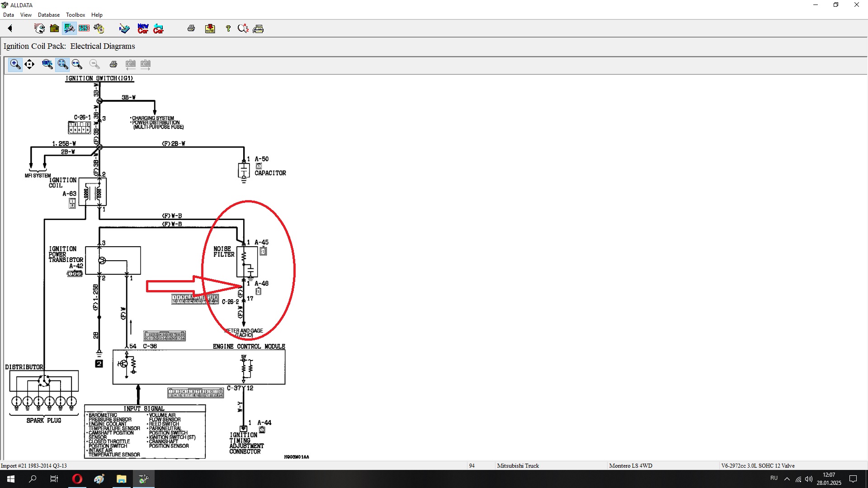The image size is (868, 488).
Task: Open the View menu
Action: tap(26, 15)
